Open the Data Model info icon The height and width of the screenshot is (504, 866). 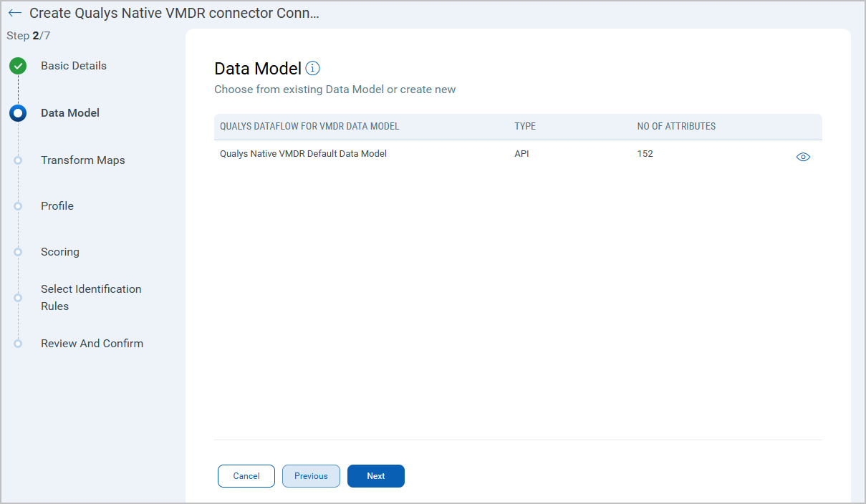click(x=312, y=68)
